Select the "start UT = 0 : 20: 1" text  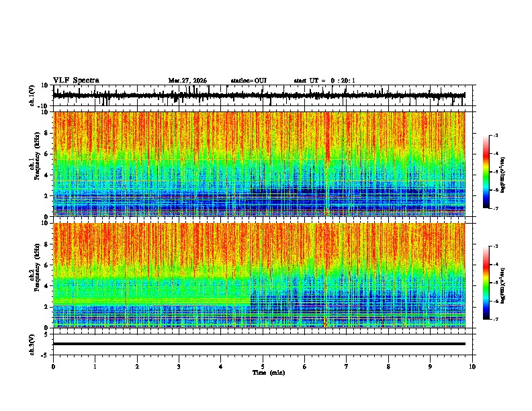coord(324,81)
